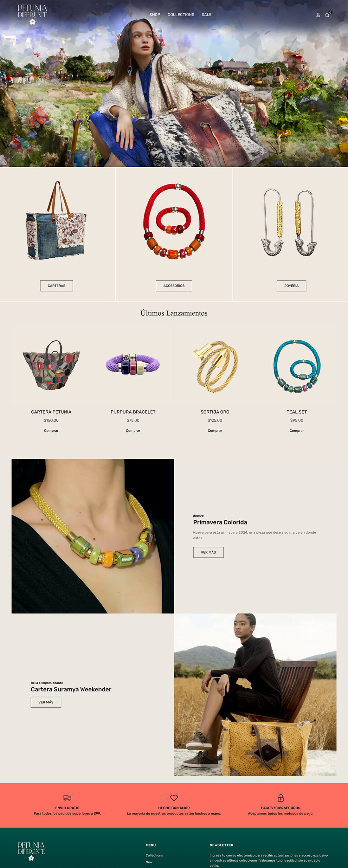Click the free shipping truck icon
The width and height of the screenshot is (348, 868).
pyautogui.click(x=67, y=798)
